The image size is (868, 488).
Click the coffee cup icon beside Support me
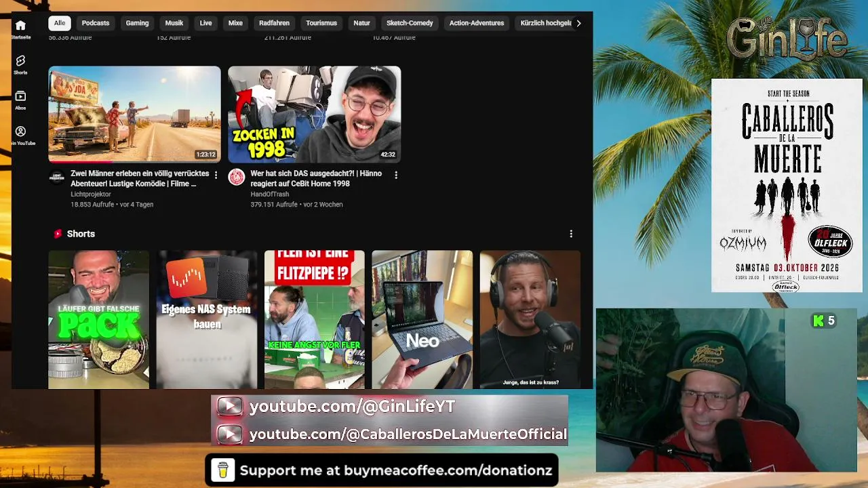[x=222, y=470]
